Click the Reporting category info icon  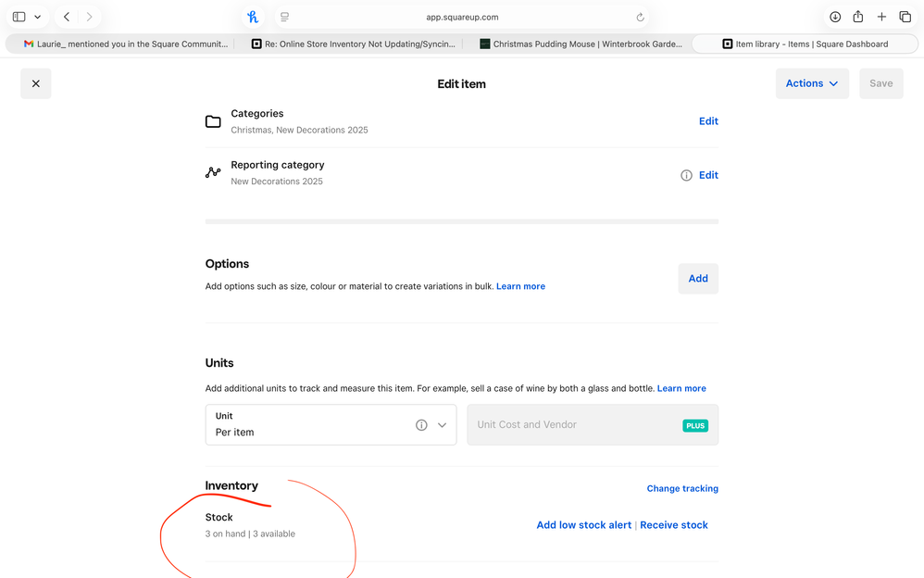coord(686,175)
